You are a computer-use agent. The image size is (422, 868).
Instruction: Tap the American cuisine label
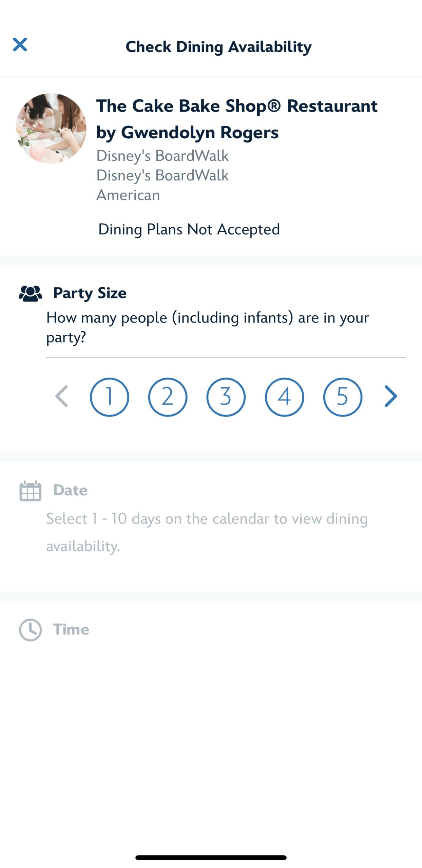[128, 195]
